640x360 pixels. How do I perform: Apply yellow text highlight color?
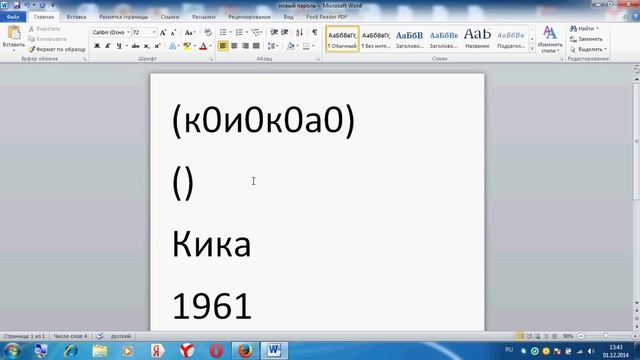(187, 46)
